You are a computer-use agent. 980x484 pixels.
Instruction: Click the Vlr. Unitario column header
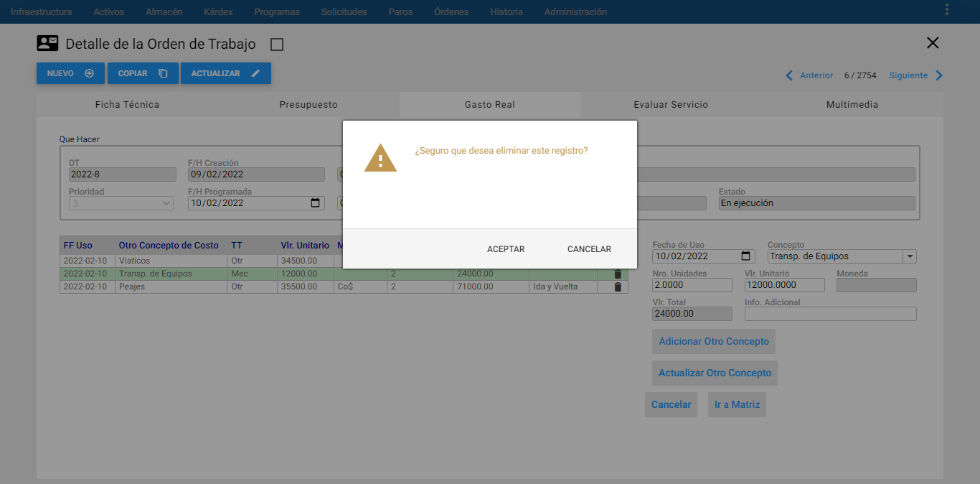pyautogui.click(x=305, y=246)
